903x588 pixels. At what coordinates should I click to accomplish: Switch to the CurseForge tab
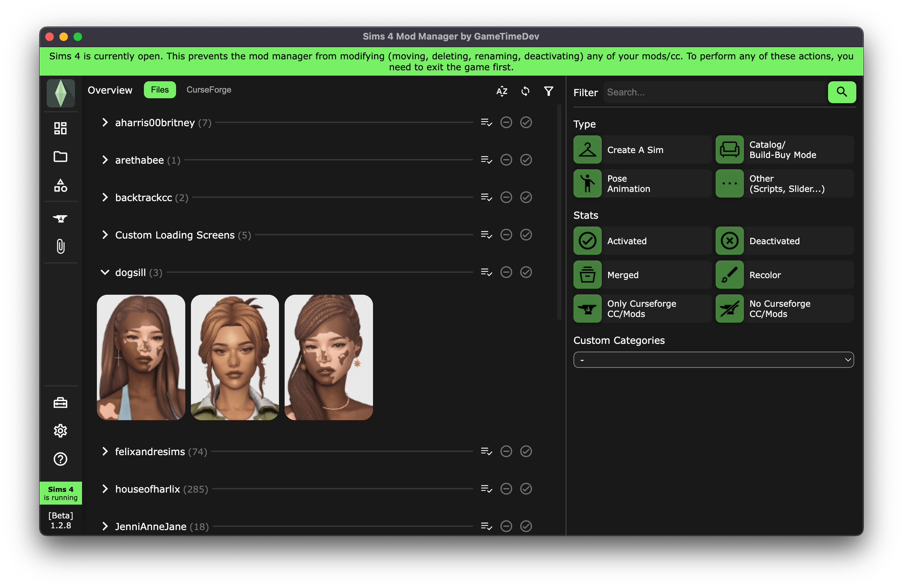209,90
